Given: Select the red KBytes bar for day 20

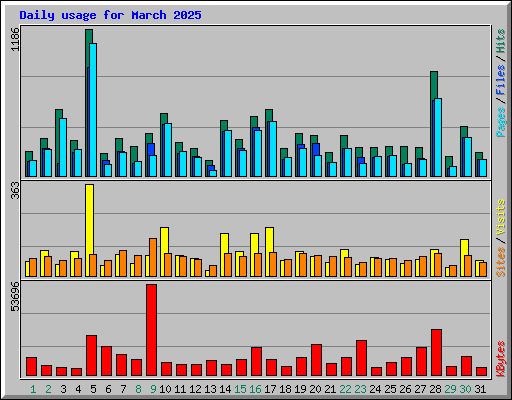Looking at the screenshot, I should (x=316, y=360).
